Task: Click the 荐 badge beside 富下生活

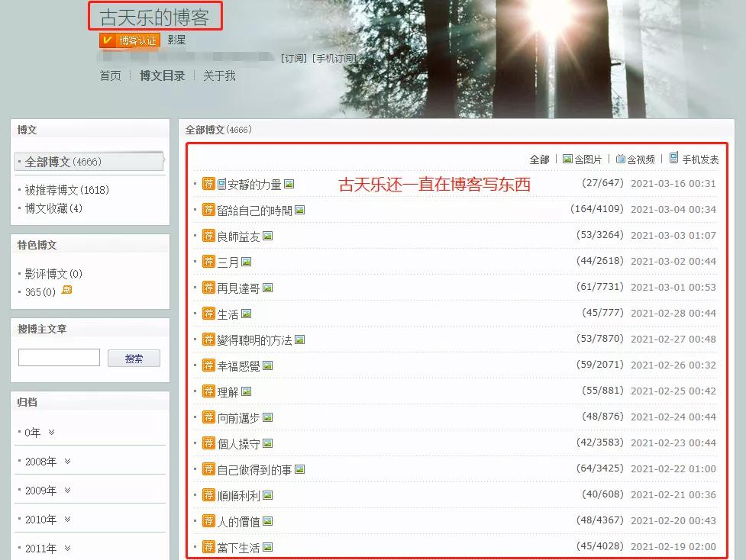Action: [210, 547]
